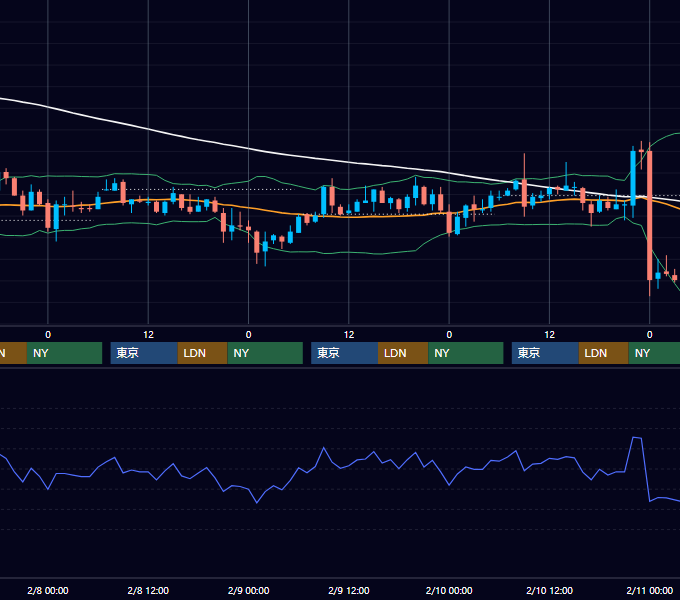Select NY session block spanning 2/11 00:00

click(x=654, y=353)
